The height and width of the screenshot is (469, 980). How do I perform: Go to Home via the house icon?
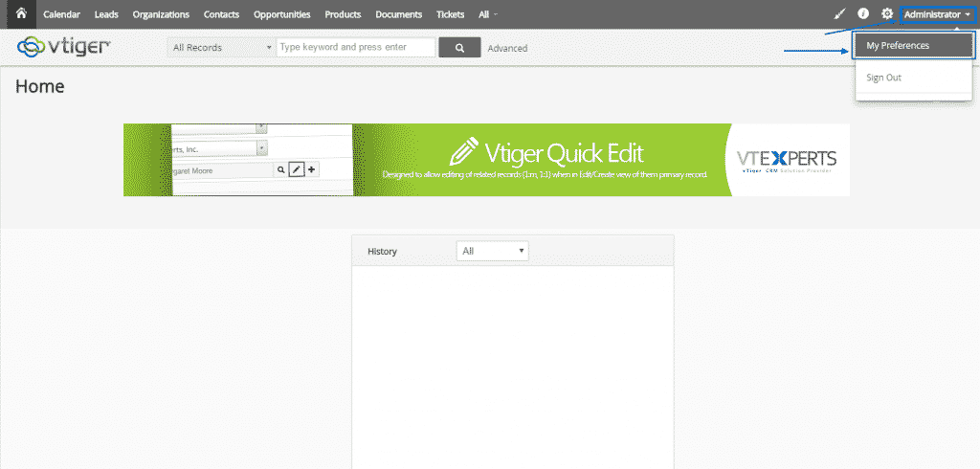point(21,13)
